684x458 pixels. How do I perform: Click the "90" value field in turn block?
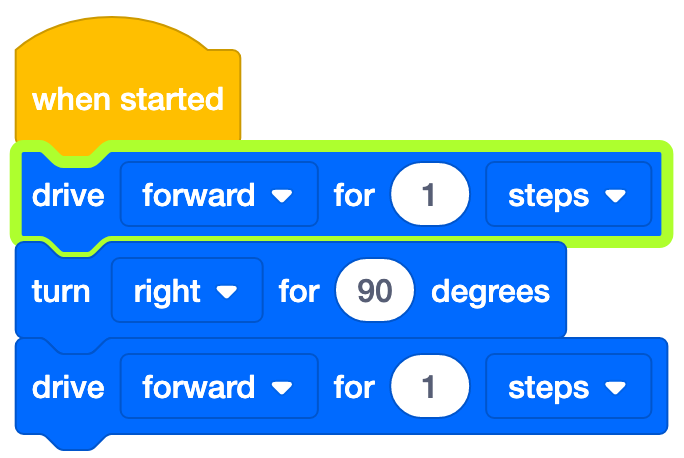[x=375, y=292]
